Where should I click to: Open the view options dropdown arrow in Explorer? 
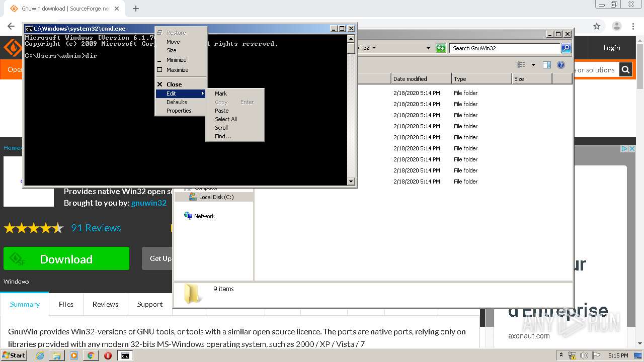pos(533,65)
